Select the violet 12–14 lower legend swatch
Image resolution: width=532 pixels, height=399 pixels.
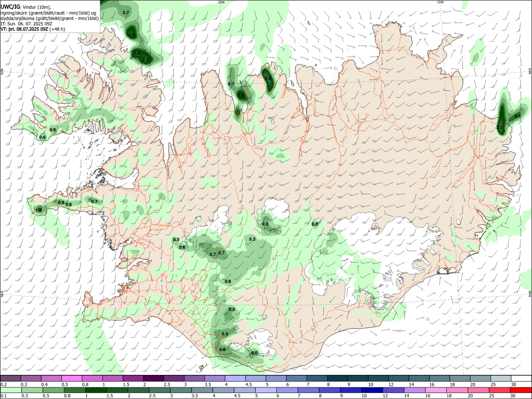(393, 390)
